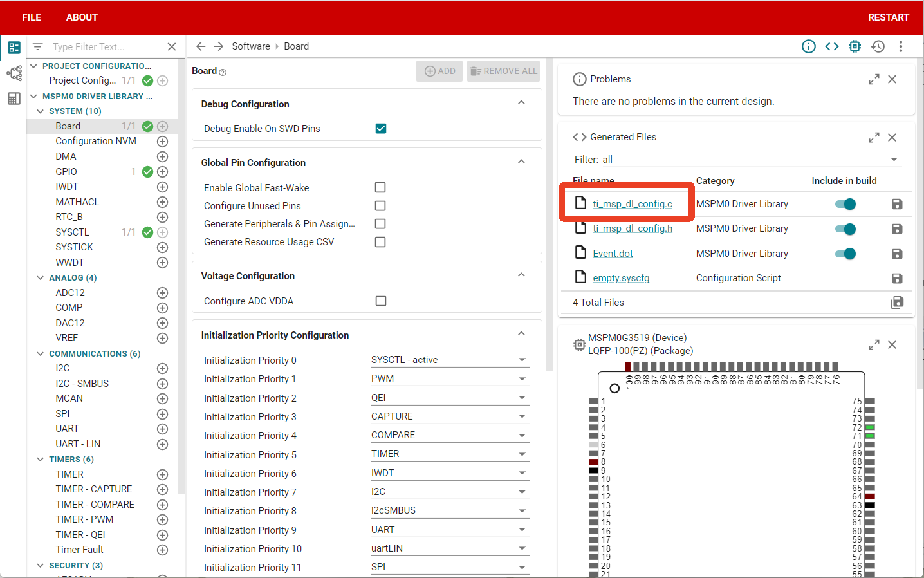Open the empty.syscfg file link
This screenshot has width=924, height=578.
point(621,278)
